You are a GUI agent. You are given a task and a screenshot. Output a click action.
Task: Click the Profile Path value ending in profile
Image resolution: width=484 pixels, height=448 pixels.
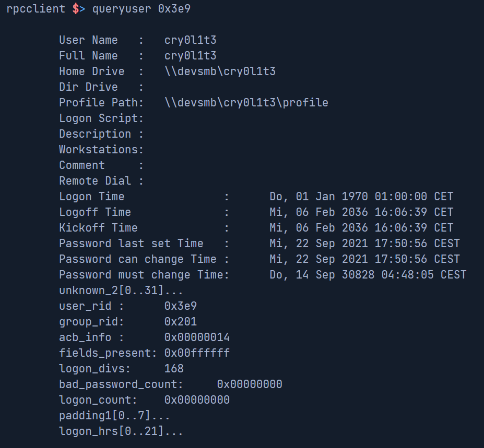click(x=246, y=103)
